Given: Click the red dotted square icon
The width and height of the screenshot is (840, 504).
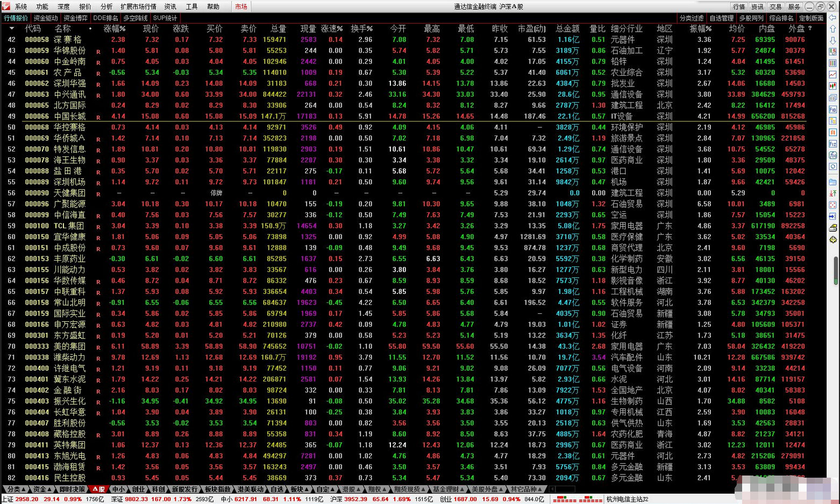Looking at the screenshot, I should [x=833, y=205].
